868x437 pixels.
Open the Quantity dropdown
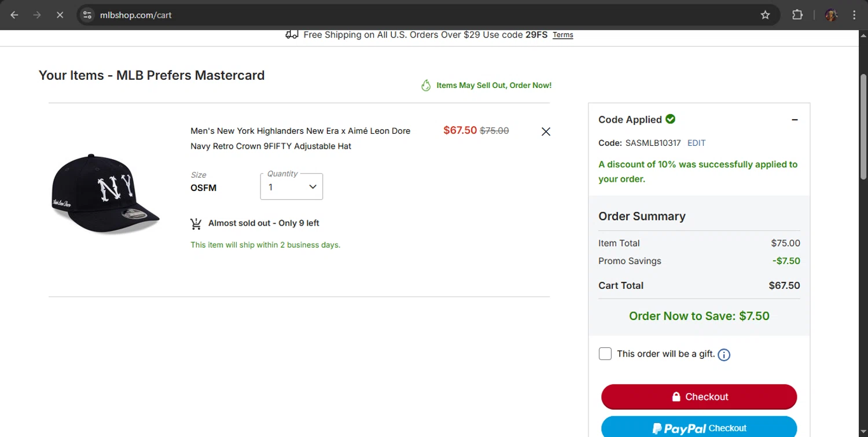pos(292,186)
